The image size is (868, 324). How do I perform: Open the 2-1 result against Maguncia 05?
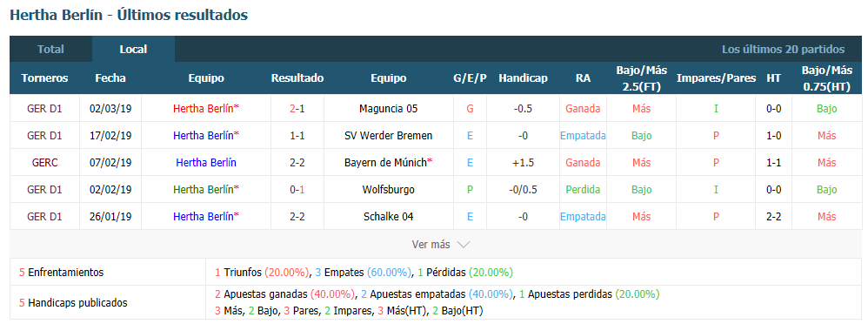click(297, 109)
